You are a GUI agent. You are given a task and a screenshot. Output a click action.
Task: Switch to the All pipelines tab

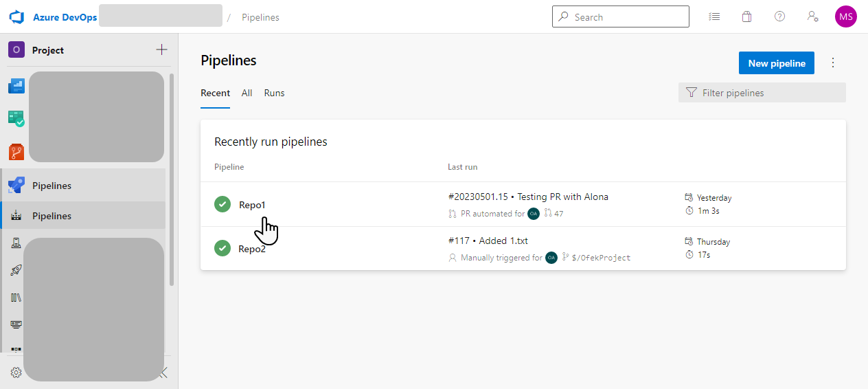coord(247,93)
